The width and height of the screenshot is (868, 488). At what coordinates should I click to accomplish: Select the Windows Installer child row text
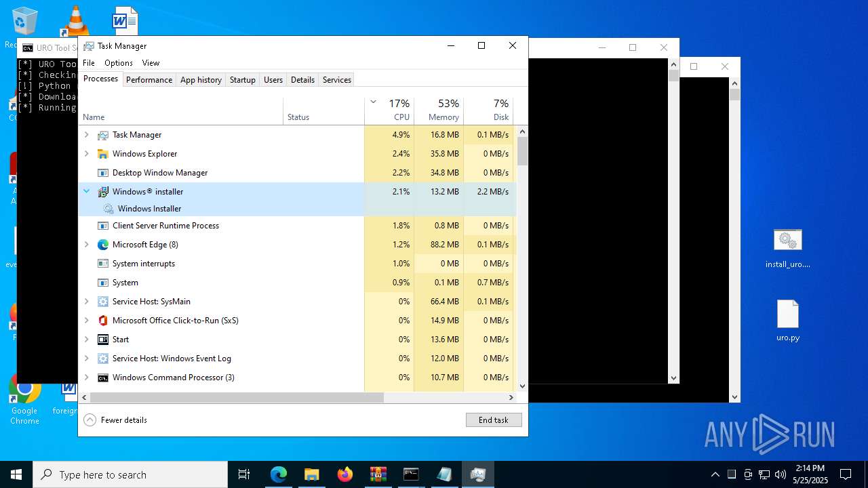pyautogui.click(x=149, y=209)
